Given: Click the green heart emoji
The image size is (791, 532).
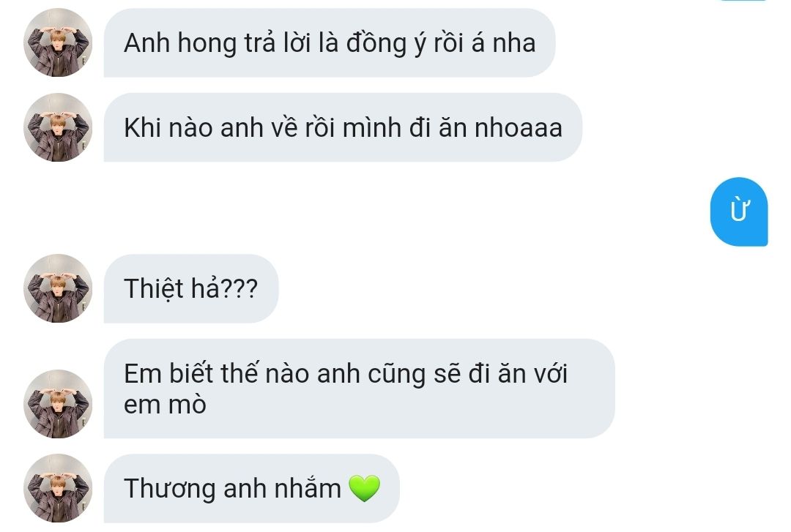Looking at the screenshot, I should 365,488.
